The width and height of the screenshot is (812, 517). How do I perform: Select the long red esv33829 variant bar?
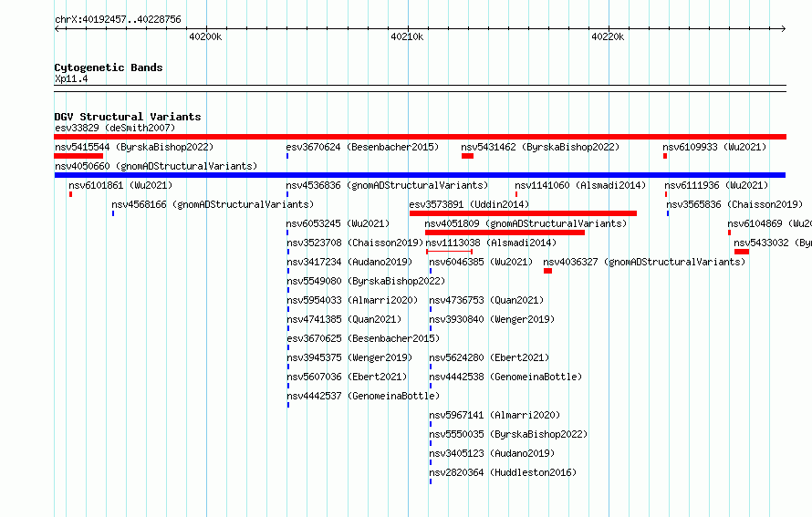tap(420, 137)
